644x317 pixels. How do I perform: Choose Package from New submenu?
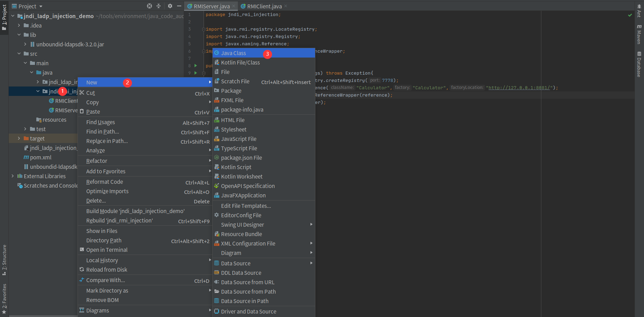click(x=264, y=91)
